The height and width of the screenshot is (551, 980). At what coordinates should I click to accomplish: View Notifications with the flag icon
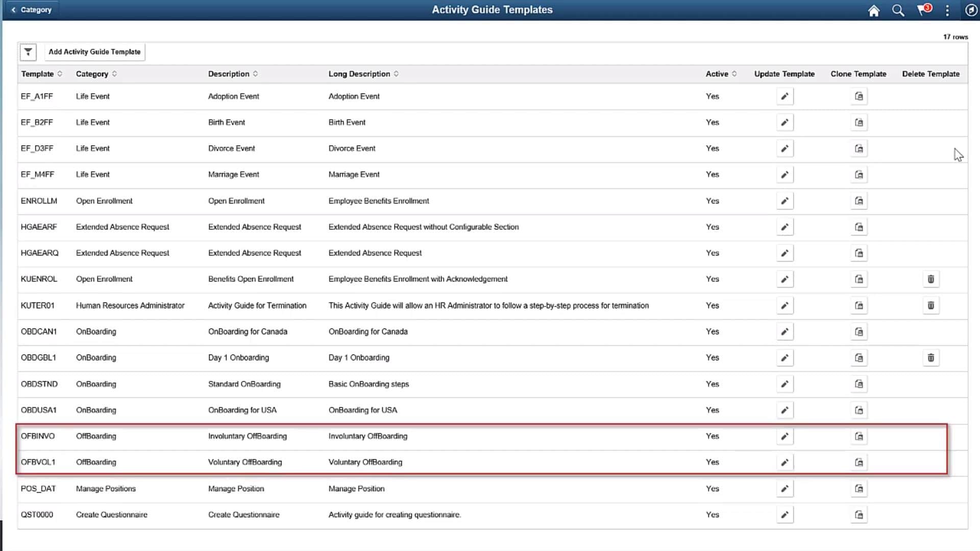[x=923, y=10]
